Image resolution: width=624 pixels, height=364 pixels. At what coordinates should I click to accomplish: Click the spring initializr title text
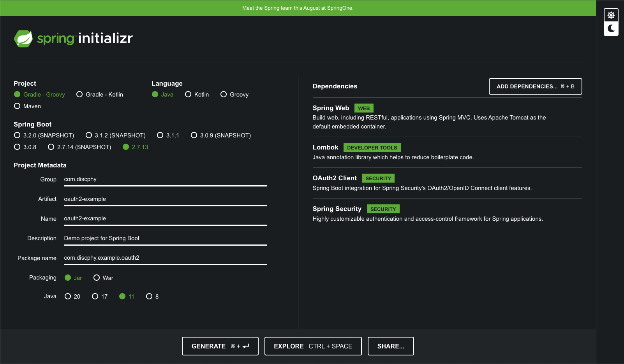click(85, 39)
